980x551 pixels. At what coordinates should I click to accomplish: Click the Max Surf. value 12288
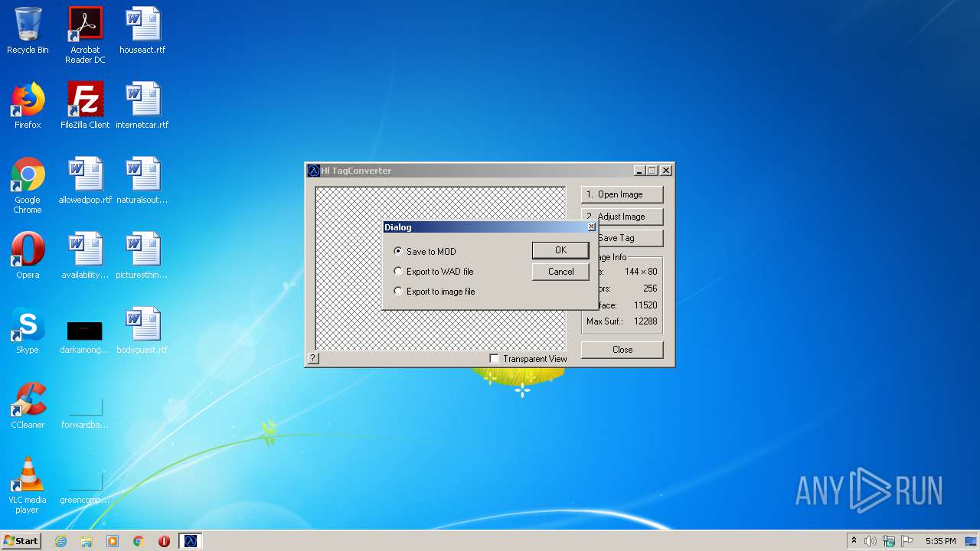click(x=645, y=321)
